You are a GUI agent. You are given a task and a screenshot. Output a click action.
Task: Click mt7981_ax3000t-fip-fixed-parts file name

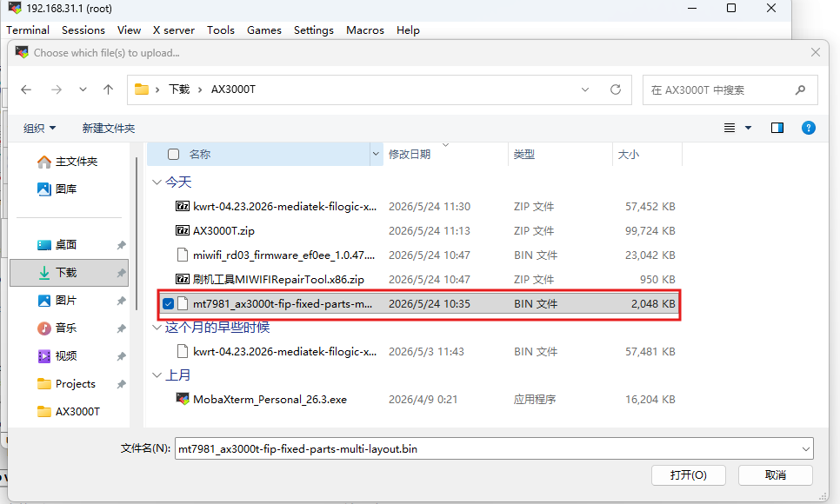tap(283, 303)
